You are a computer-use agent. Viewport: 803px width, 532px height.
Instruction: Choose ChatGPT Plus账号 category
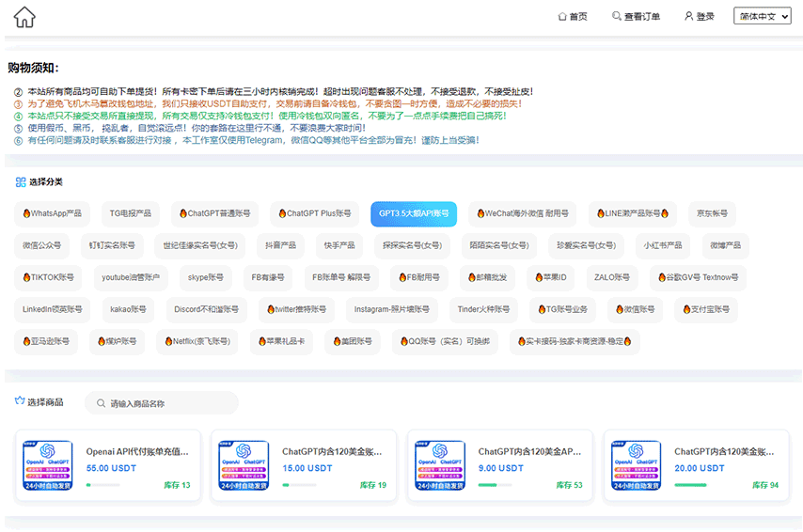(x=314, y=213)
